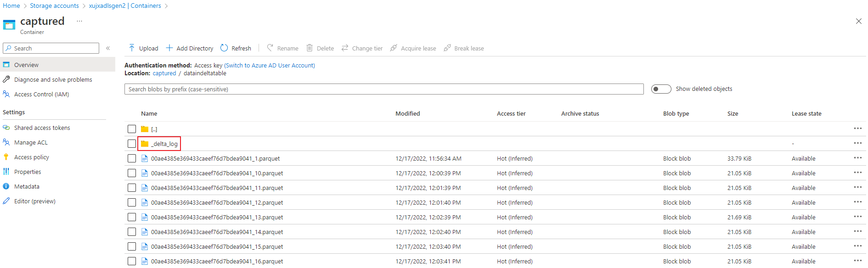Screen dimensions: 868x268
Task: Check the box for the [..] parent folder row
Action: 132,129
